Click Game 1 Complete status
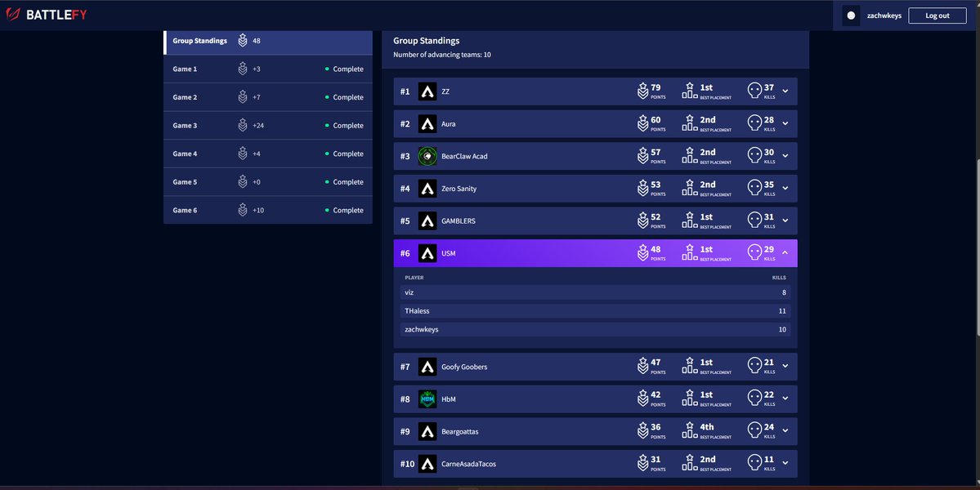The image size is (980, 490). 344,69
